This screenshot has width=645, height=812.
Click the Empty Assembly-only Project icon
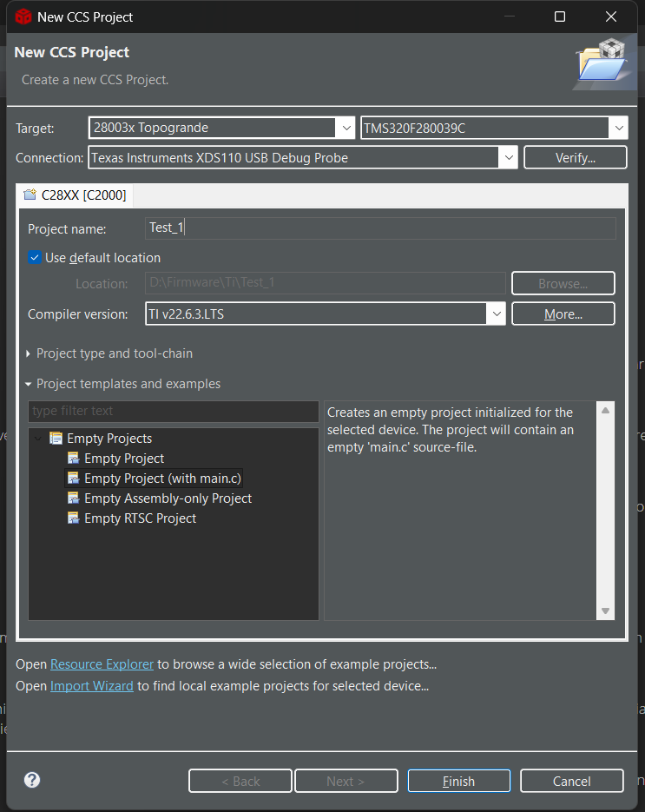(x=74, y=498)
